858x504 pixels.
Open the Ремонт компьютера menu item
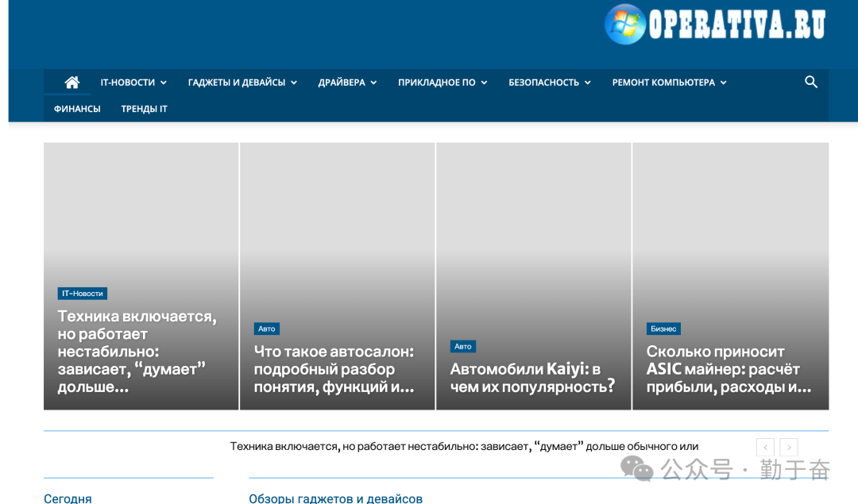pyautogui.click(x=663, y=83)
